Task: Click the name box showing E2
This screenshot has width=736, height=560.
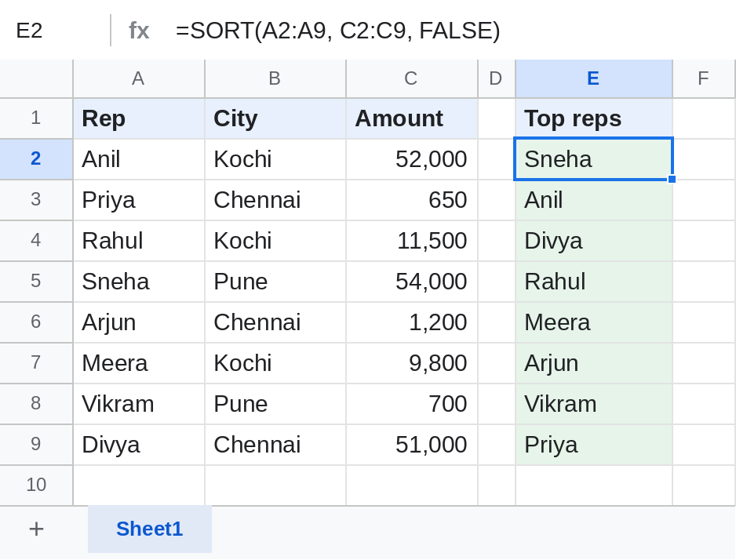Action: coord(29,31)
